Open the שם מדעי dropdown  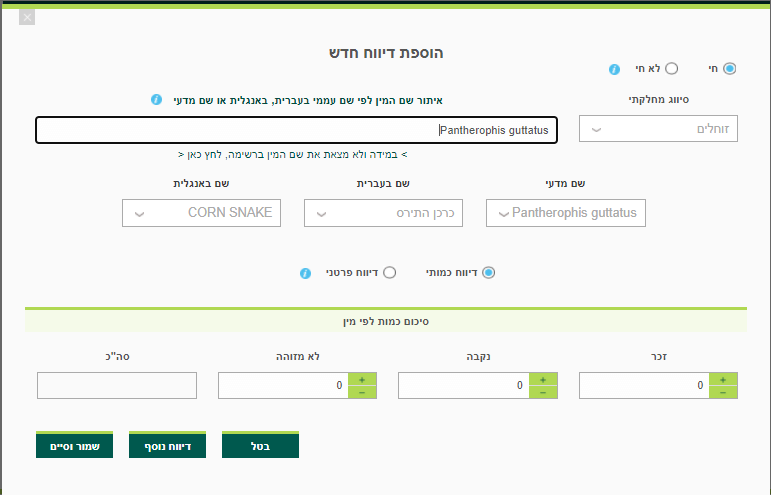click(x=566, y=213)
